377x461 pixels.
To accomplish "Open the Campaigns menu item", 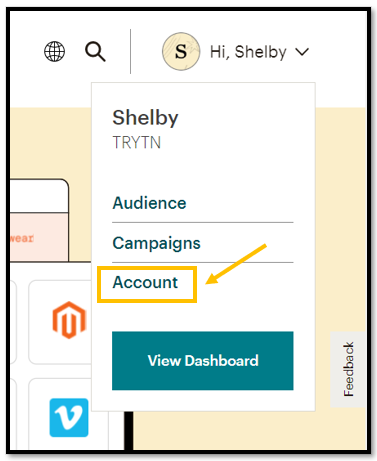I will click(x=156, y=243).
